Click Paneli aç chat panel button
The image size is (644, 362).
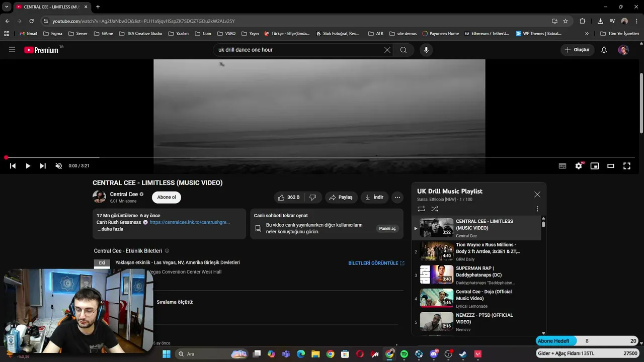click(x=387, y=228)
